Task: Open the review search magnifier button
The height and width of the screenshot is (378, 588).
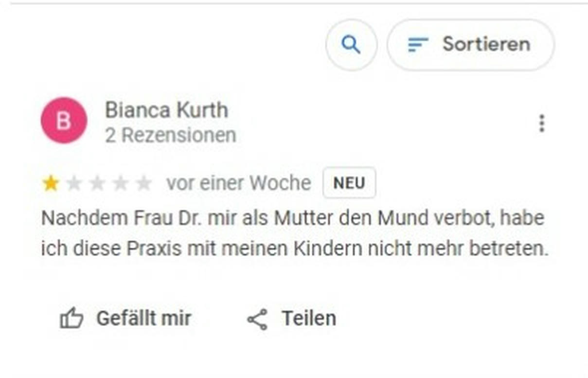Action: (x=351, y=45)
